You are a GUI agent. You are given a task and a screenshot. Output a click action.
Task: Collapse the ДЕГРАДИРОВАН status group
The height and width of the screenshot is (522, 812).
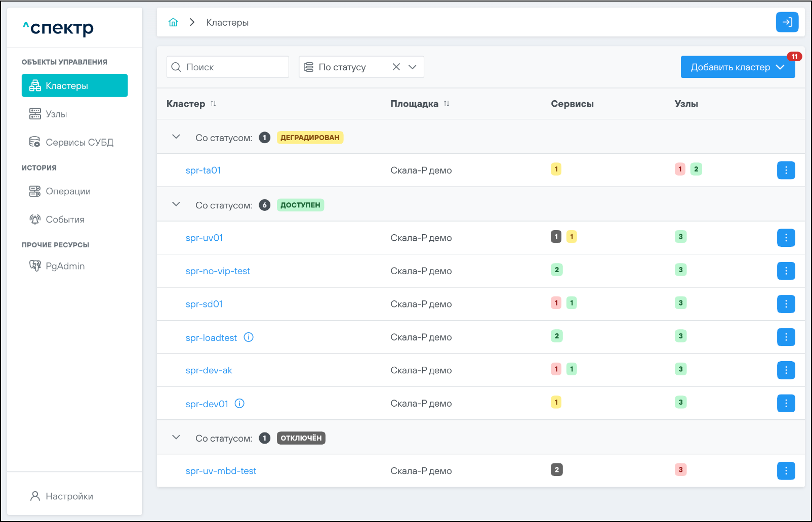[x=176, y=137]
